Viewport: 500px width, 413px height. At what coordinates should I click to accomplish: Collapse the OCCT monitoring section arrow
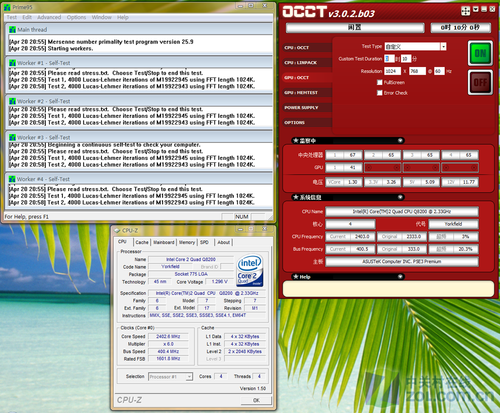click(400, 141)
